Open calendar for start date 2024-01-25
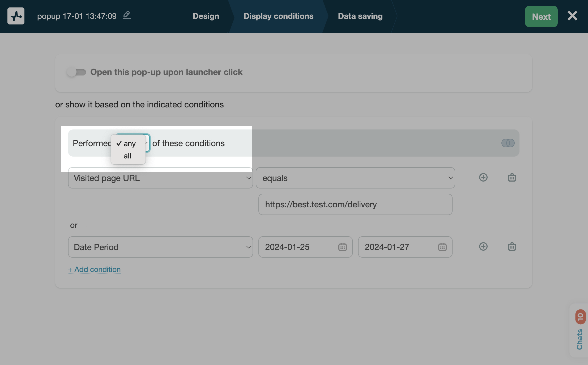 pyautogui.click(x=342, y=247)
